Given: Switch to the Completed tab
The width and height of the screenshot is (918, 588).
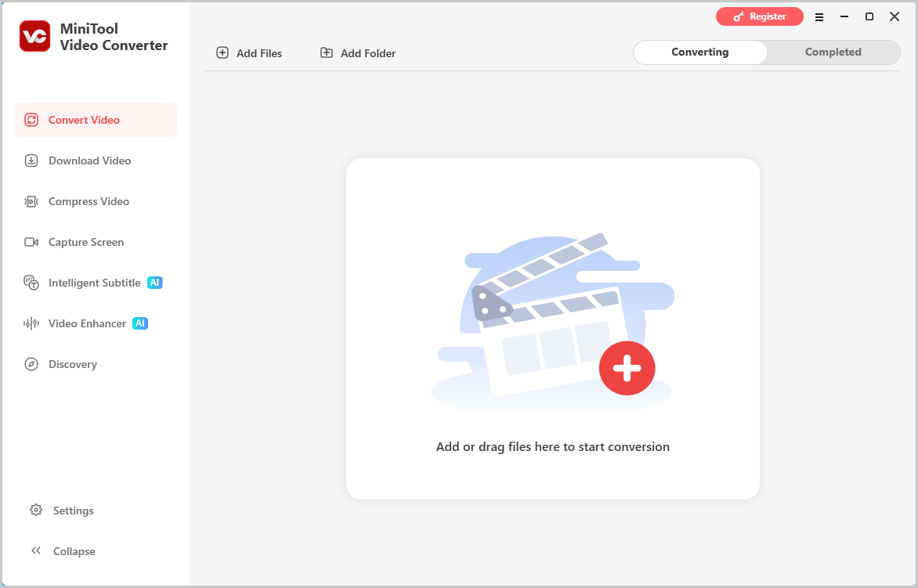Looking at the screenshot, I should click(x=833, y=52).
